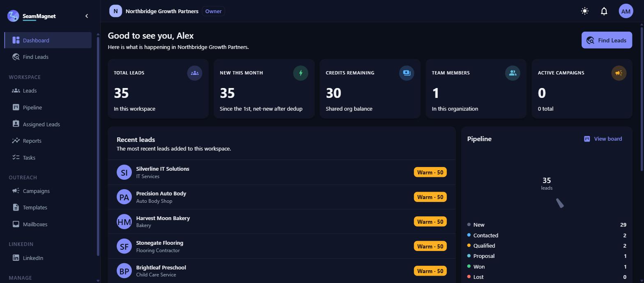Click the Find Leads button
Screen dimensions: 644x283
point(607,40)
